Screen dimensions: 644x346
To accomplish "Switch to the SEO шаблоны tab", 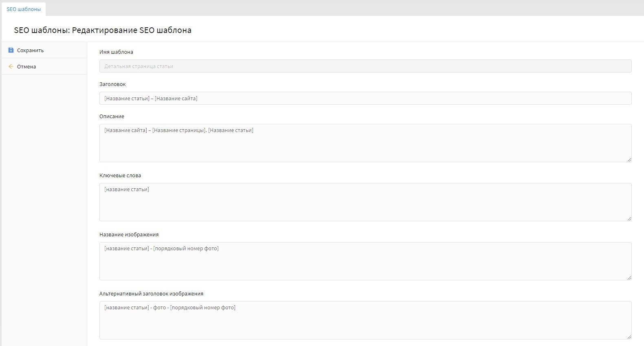I will (x=24, y=9).
